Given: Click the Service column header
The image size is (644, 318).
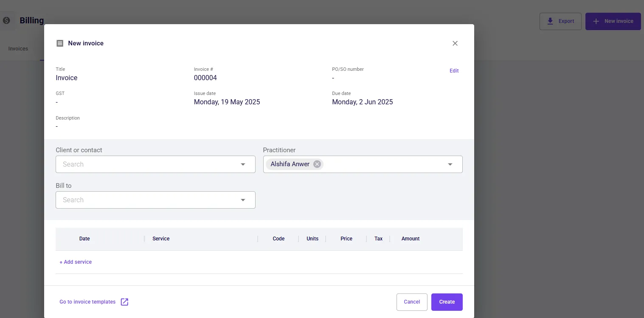Looking at the screenshot, I should pos(161,239).
